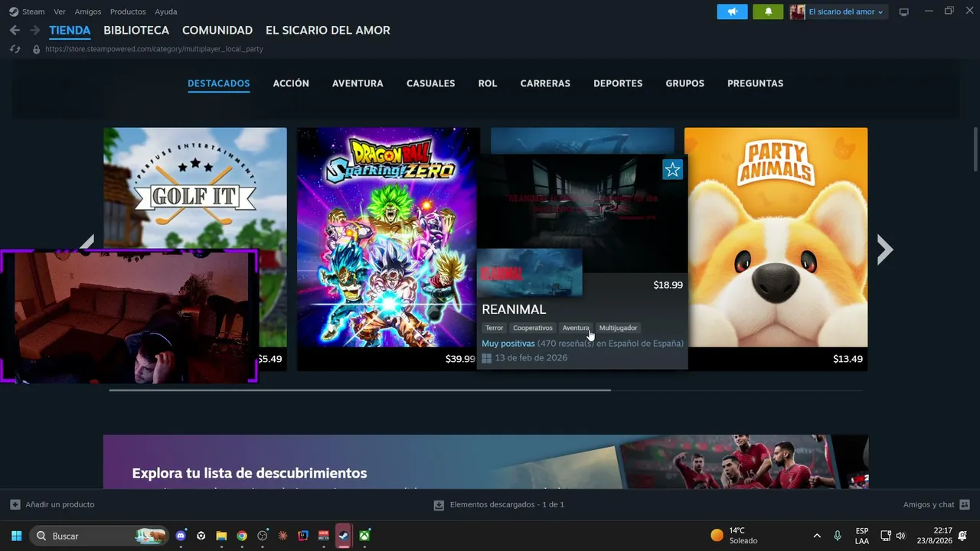Select the PREGUNTAS category tab
Viewport: 980px width, 551px height.
tap(755, 83)
